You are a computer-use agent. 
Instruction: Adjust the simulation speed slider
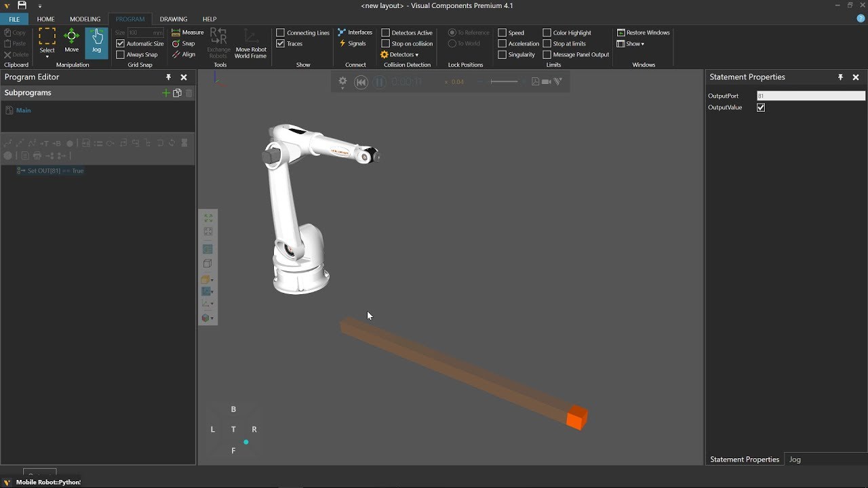tap(504, 82)
